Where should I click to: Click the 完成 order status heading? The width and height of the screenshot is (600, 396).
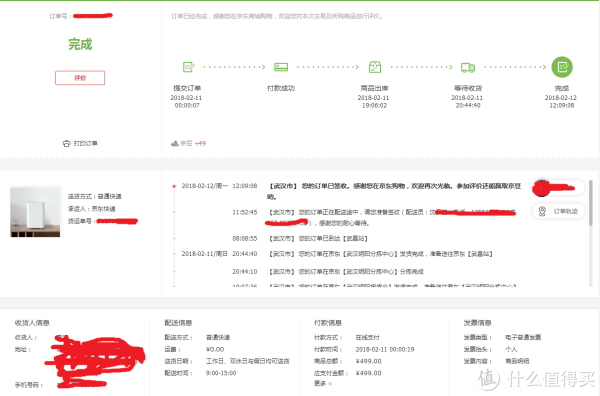(x=80, y=44)
